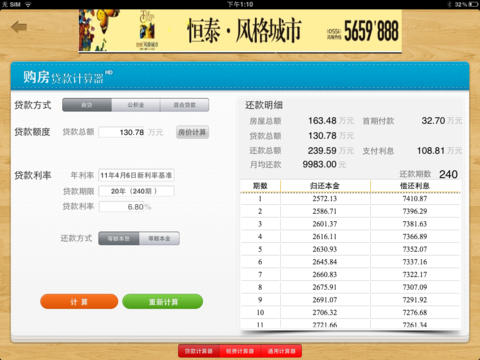This screenshot has height=360, width=480.
Task: Select principal value 2706.32 in period 10
Action: (x=325, y=313)
